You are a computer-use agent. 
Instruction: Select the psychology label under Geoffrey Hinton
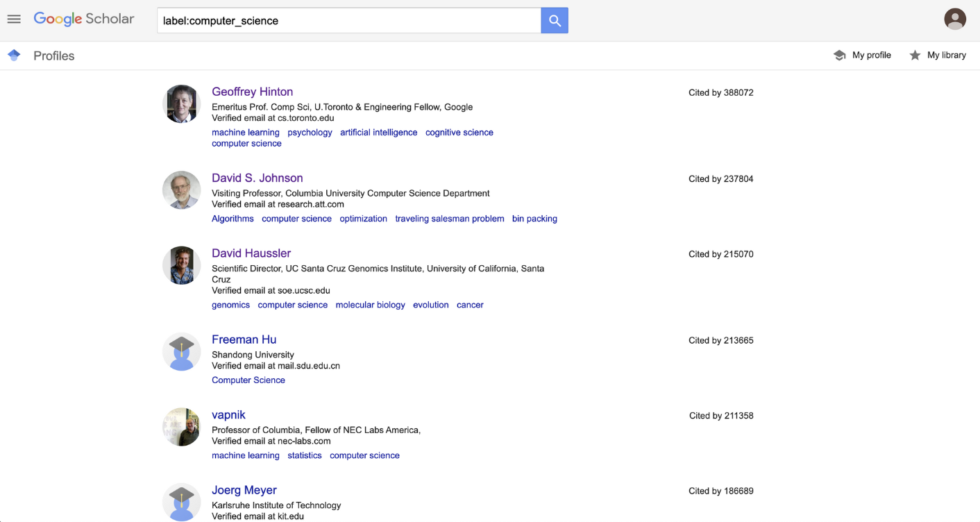click(x=310, y=133)
